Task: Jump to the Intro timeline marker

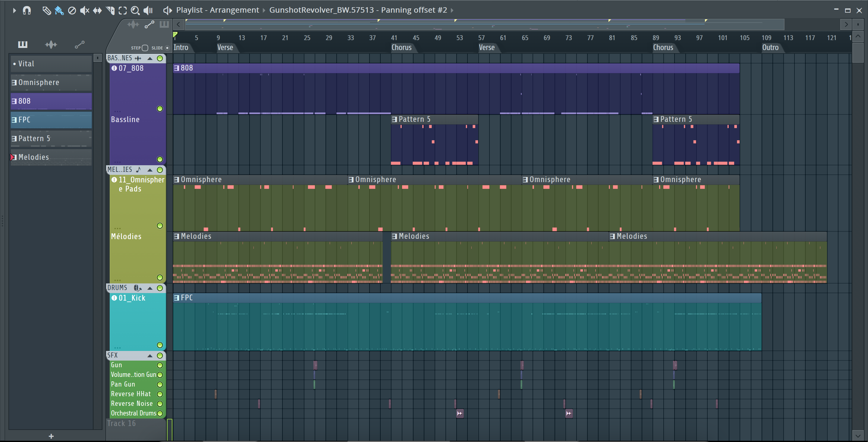Action: click(x=181, y=48)
